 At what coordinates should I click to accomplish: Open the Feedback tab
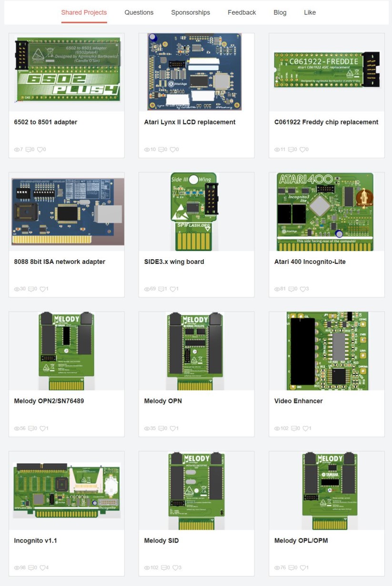241,12
